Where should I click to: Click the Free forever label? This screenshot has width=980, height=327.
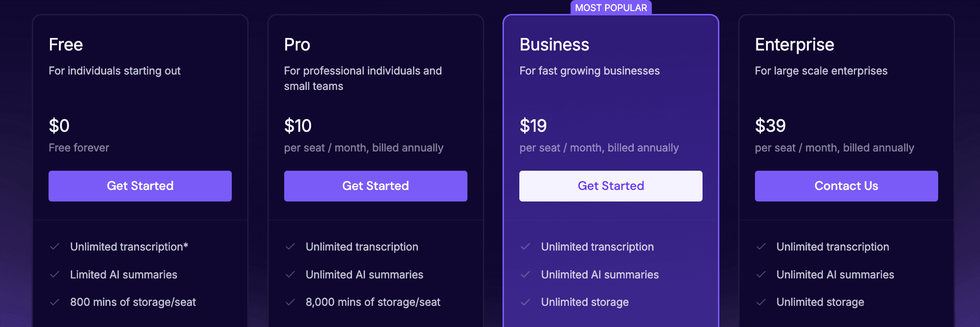79,148
